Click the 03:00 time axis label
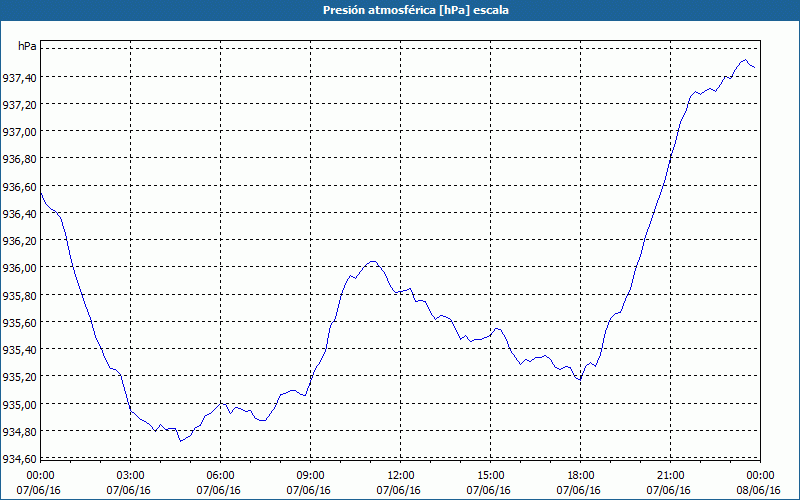The width and height of the screenshot is (800, 500). tap(131, 475)
